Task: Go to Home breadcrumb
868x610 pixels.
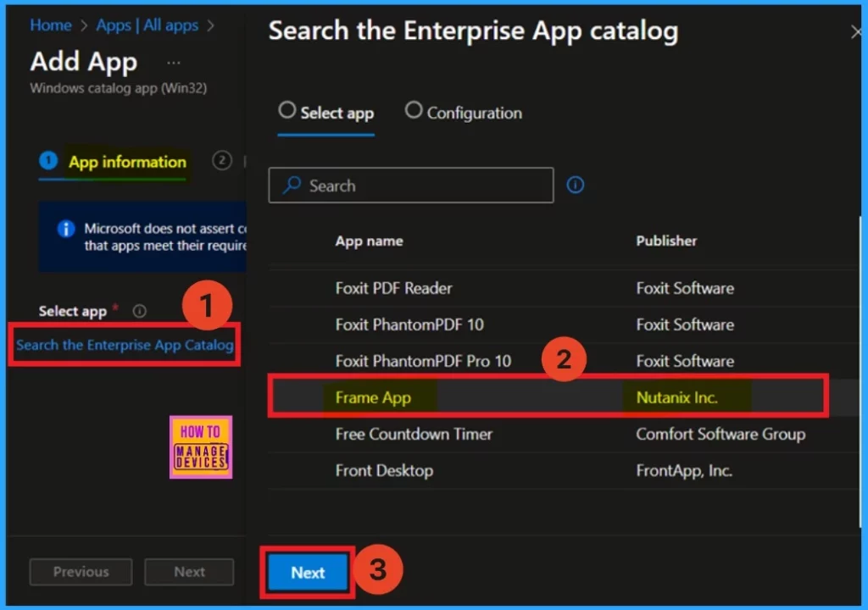Action: point(50,25)
